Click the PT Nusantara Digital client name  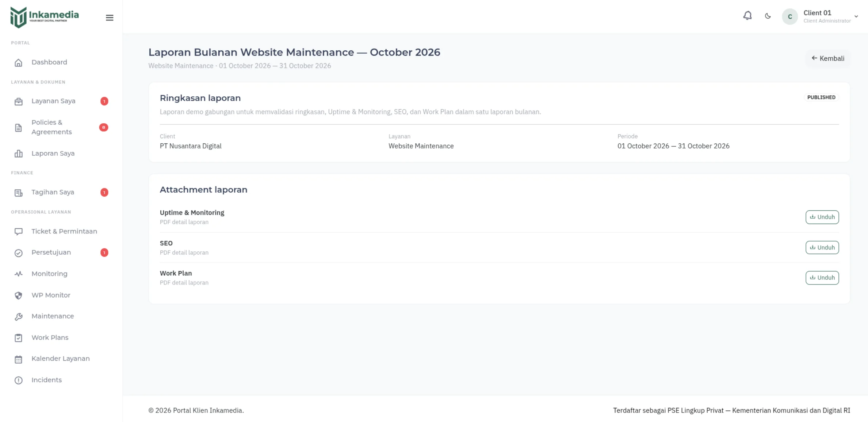191,146
